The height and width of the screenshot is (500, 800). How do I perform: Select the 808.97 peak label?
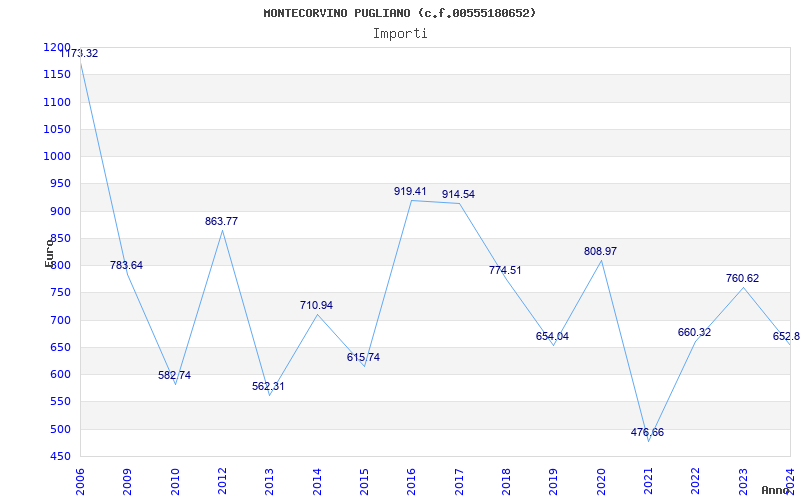tap(601, 252)
